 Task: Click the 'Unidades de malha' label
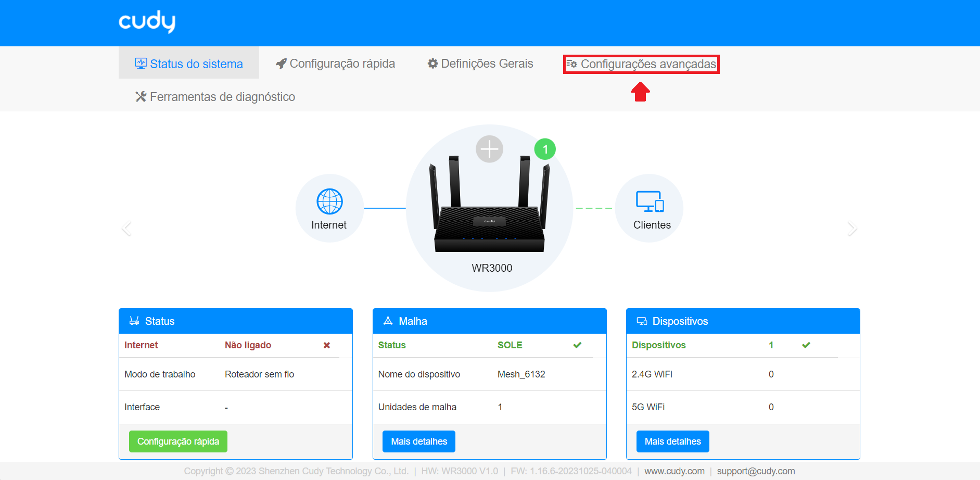tap(417, 407)
